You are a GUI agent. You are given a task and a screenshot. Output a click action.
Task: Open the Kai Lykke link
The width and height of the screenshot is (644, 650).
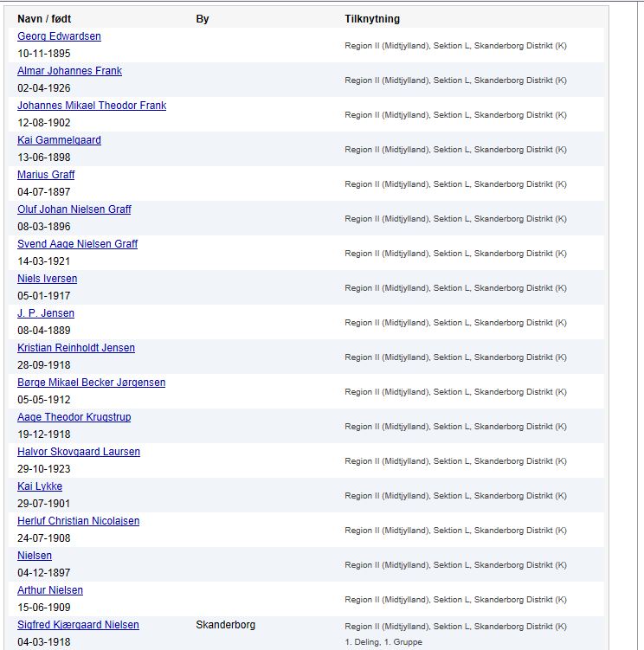(x=40, y=486)
